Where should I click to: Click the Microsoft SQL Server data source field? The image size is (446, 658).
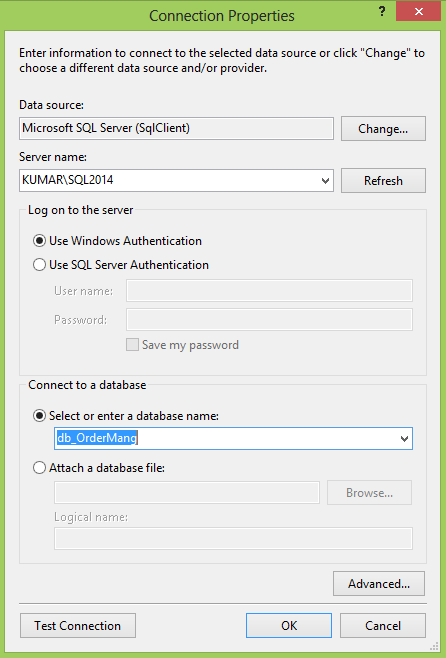176,128
